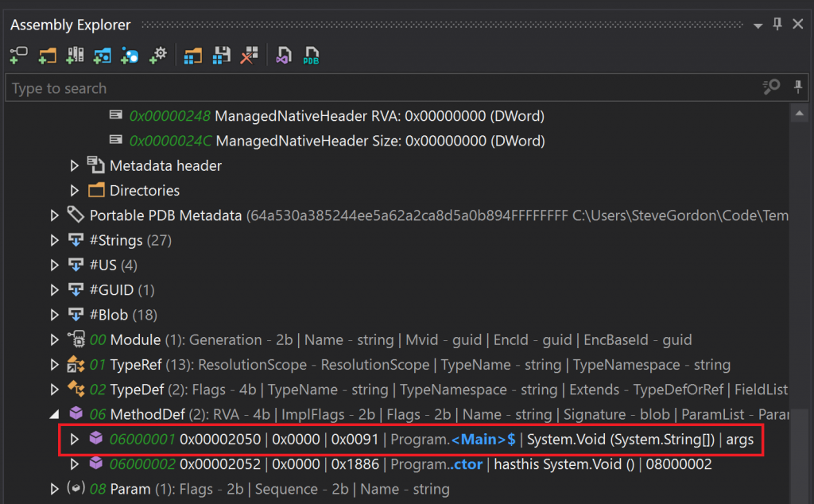Image resolution: width=814 pixels, height=504 pixels.
Task: Click the Clear Assembly List icon
Action: [249, 55]
